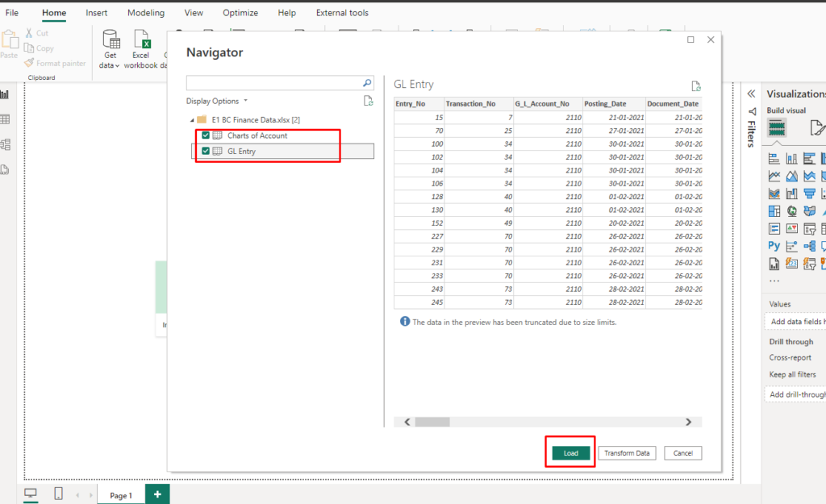Uncheck the GL Entry checkbox
The height and width of the screenshot is (504, 826).
(205, 151)
